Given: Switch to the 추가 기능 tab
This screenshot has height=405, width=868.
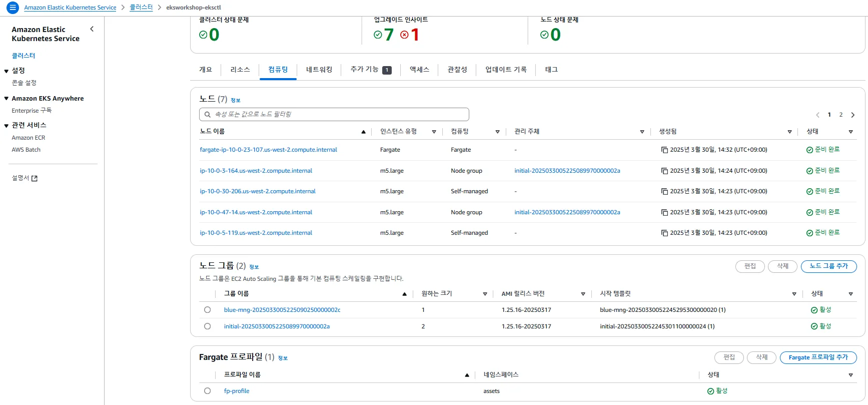Looking at the screenshot, I should coord(371,70).
